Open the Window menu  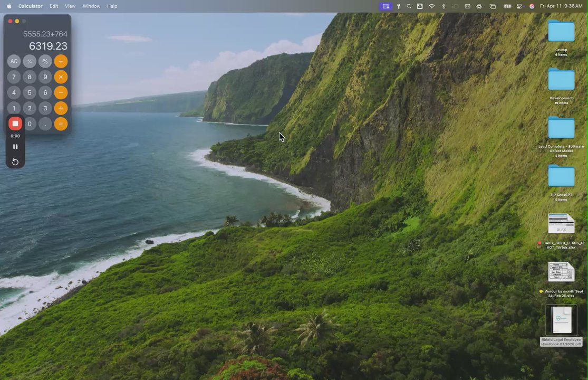(x=91, y=6)
